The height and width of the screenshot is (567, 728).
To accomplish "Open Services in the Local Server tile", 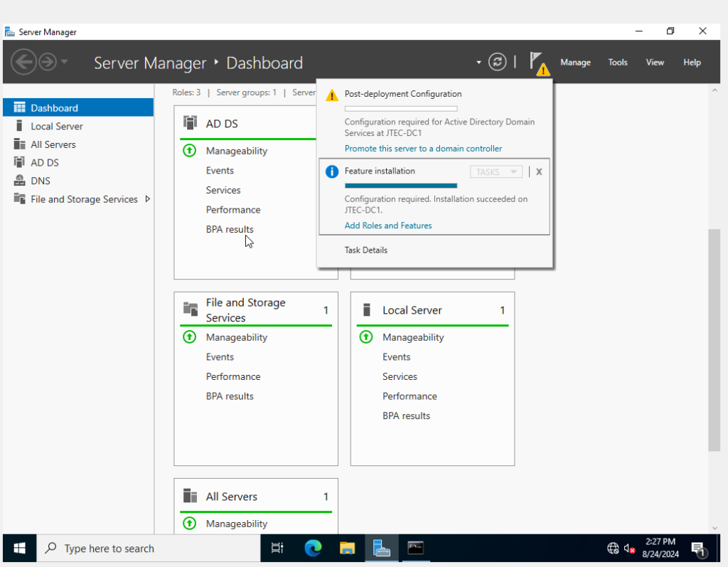I will pyautogui.click(x=400, y=376).
